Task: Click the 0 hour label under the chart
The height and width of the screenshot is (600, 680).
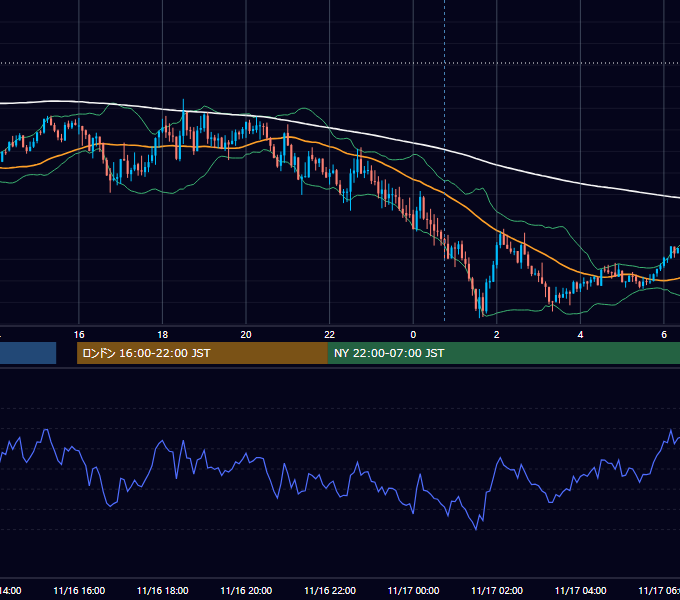Action: pyautogui.click(x=413, y=335)
